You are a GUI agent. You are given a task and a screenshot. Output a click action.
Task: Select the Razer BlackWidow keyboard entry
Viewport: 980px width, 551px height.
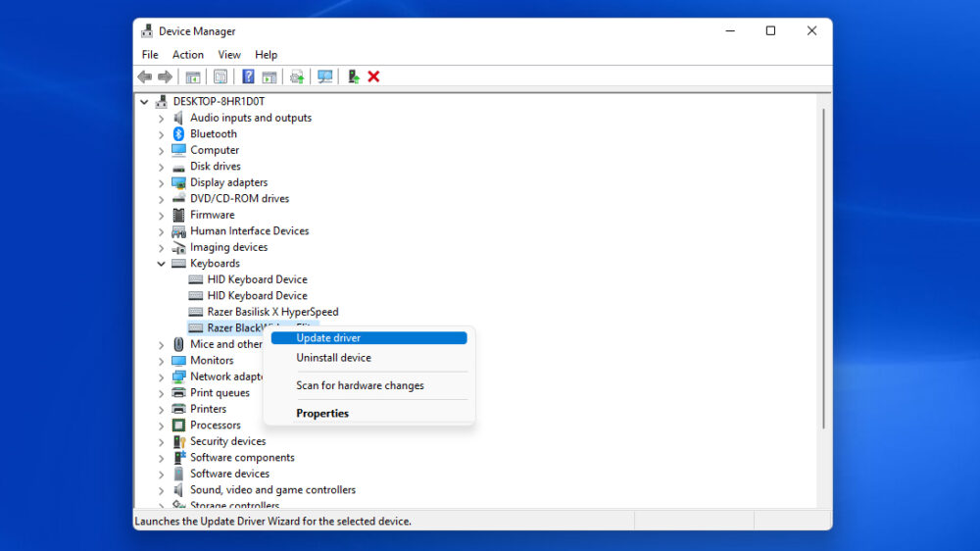tap(234, 327)
